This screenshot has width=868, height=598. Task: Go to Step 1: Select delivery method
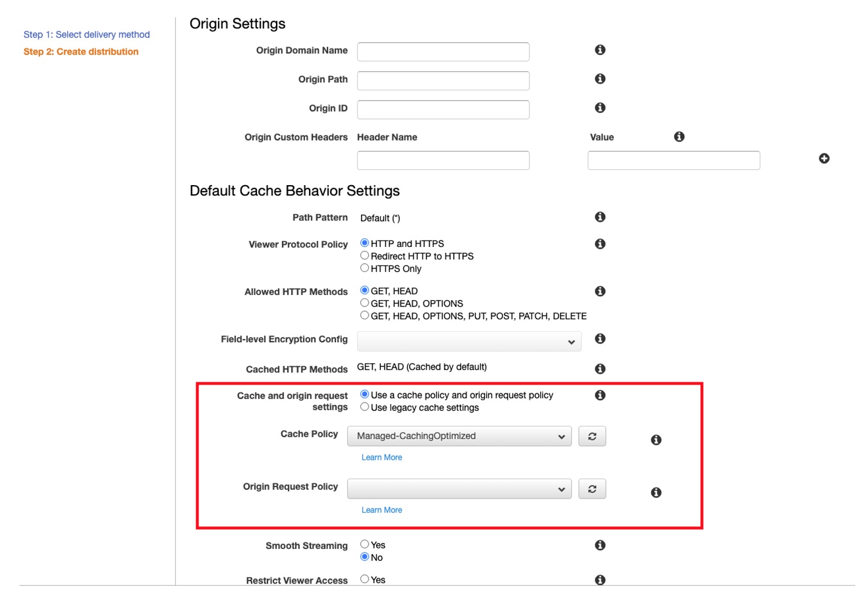[87, 35]
